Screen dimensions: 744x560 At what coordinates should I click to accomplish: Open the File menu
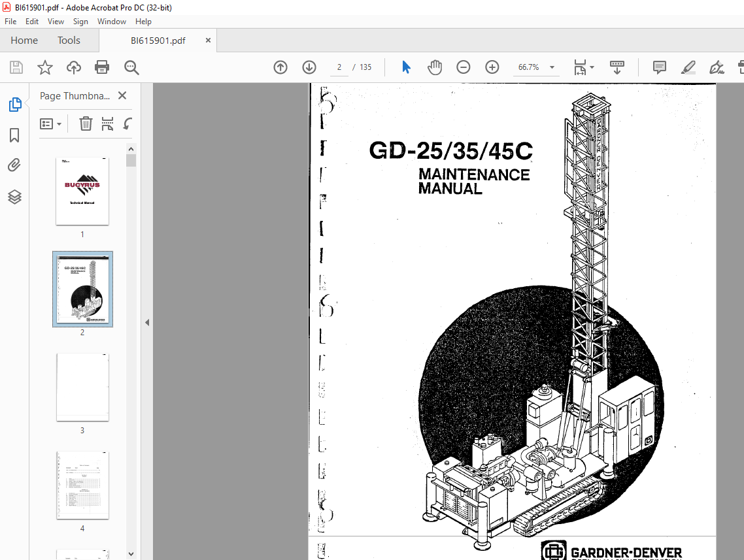[10, 22]
